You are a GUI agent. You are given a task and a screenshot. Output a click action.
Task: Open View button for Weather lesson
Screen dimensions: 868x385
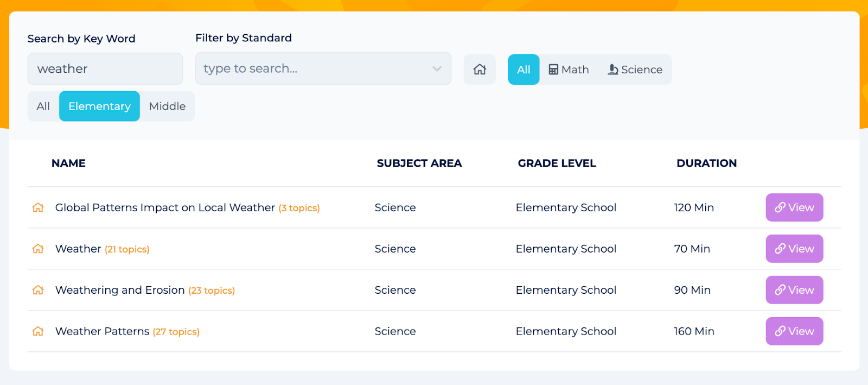pyautogui.click(x=794, y=249)
